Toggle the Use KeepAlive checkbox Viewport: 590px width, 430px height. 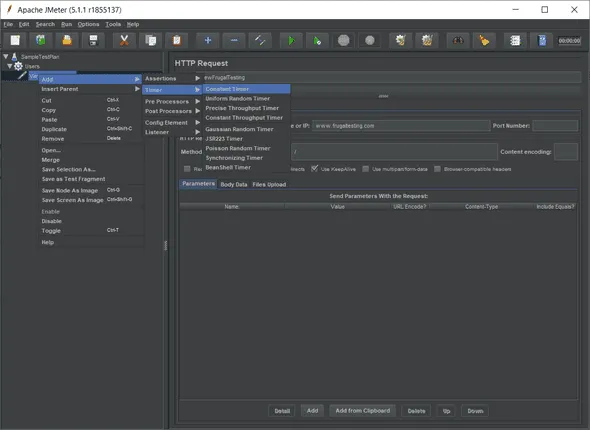315,169
